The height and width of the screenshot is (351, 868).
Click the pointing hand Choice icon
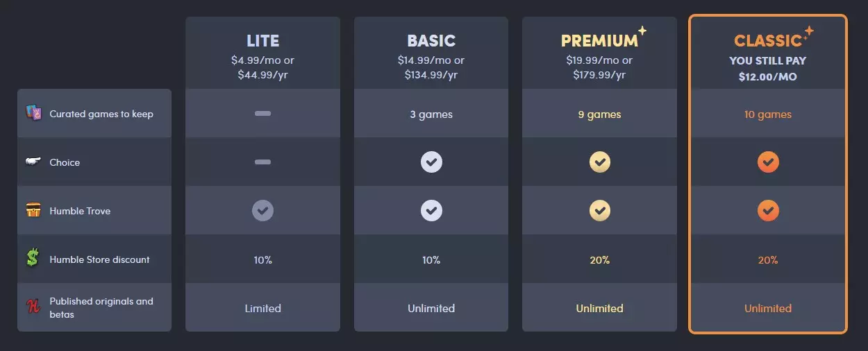tap(33, 162)
